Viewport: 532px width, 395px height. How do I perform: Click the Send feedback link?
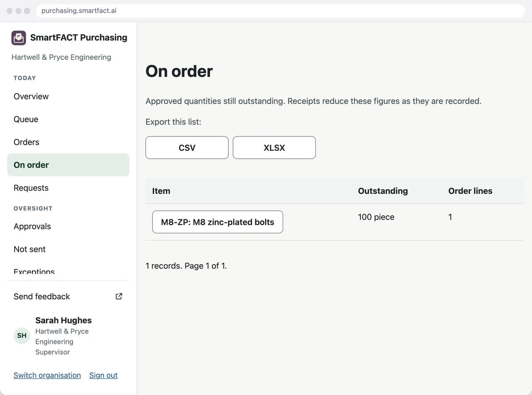coord(68,296)
